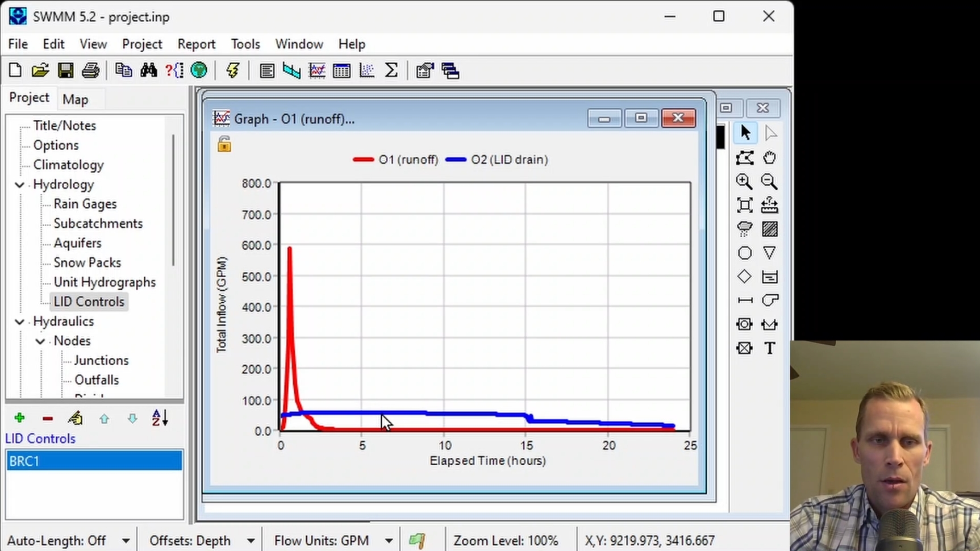Screen dimensions: 980x551
Task: Select the Pan hand tool
Action: (770, 157)
